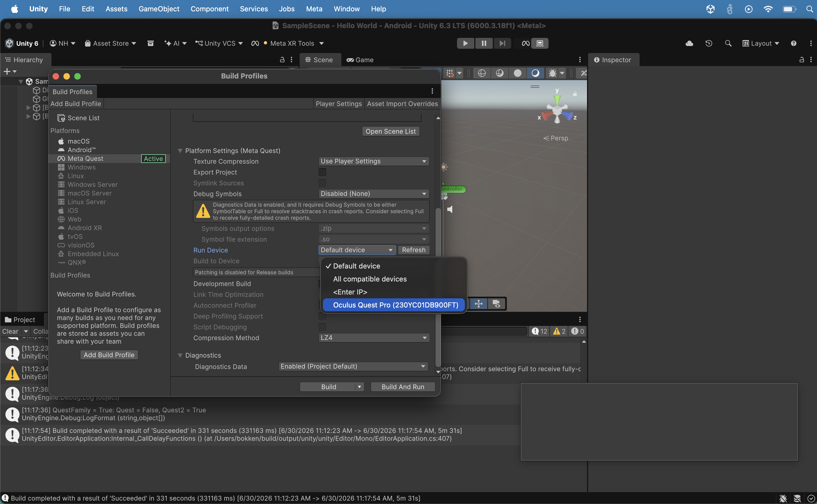
Task: Toggle the Script Debugging checkbox
Action: [322, 327]
